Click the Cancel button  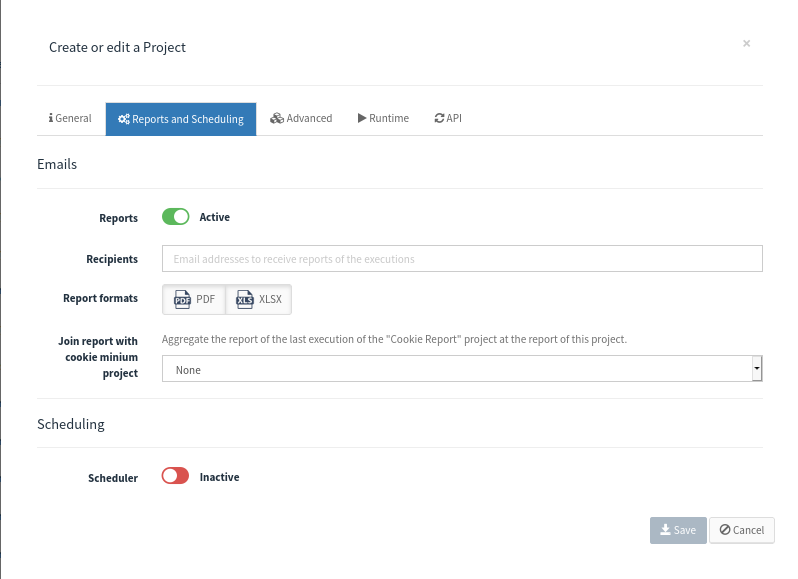point(742,530)
